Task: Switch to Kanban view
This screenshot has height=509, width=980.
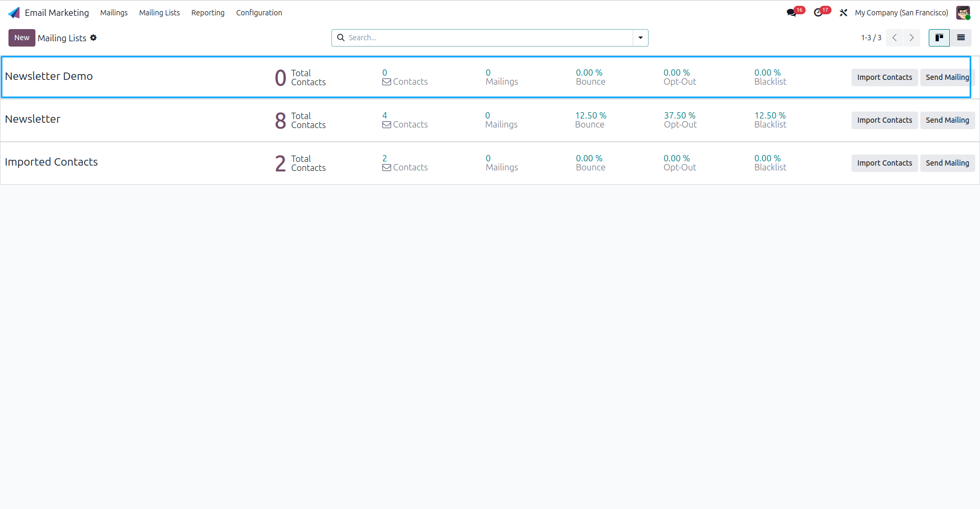Action: point(939,38)
